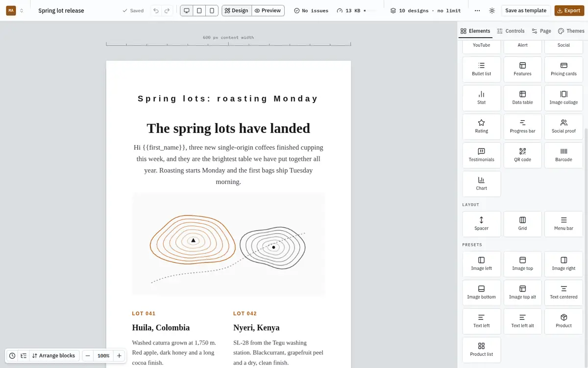Select the LOT 042 label

[x=245, y=314]
